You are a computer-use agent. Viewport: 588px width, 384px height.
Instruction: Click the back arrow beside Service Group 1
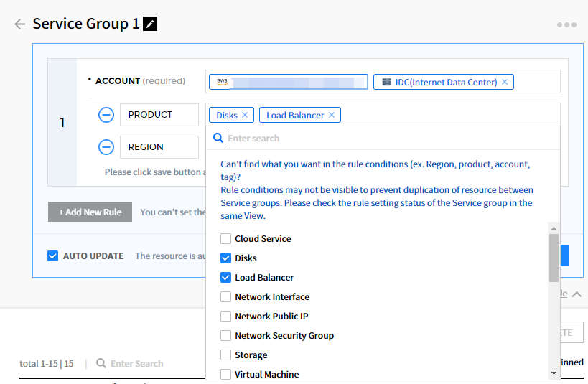pyautogui.click(x=19, y=24)
